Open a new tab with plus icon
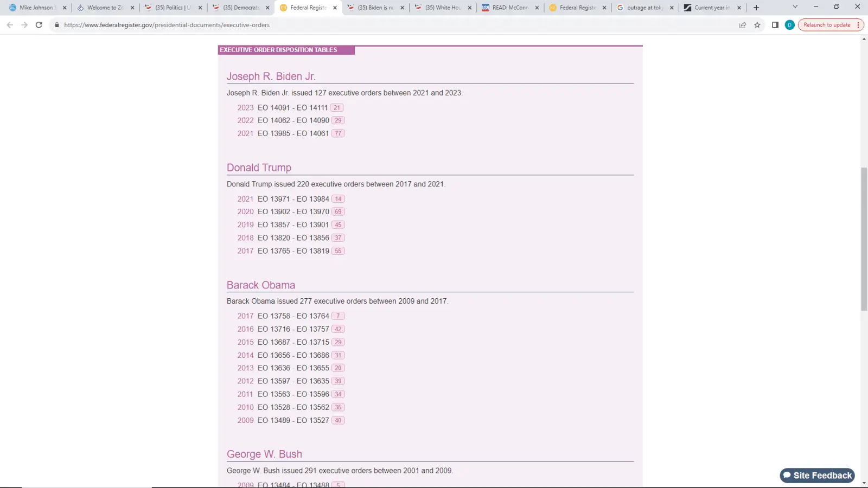The height and width of the screenshot is (488, 868). [x=756, y=8]
